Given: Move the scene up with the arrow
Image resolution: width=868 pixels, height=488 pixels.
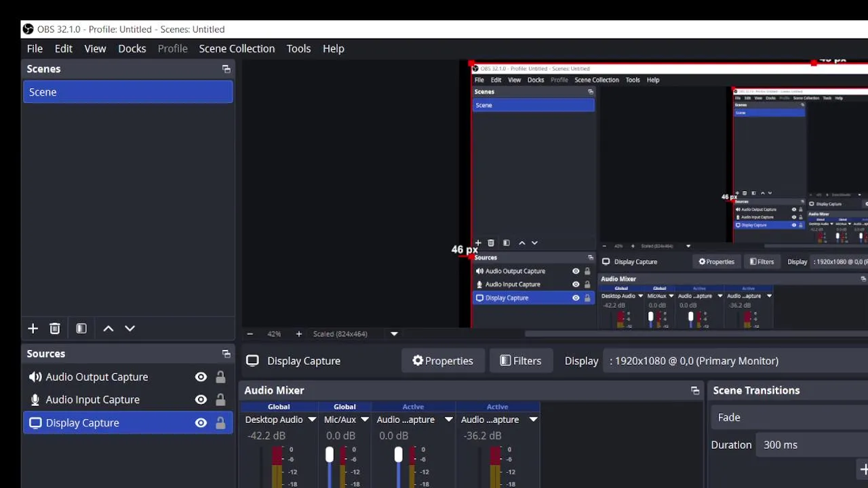Looking at the screenshot, I should (x=108, y=329).
